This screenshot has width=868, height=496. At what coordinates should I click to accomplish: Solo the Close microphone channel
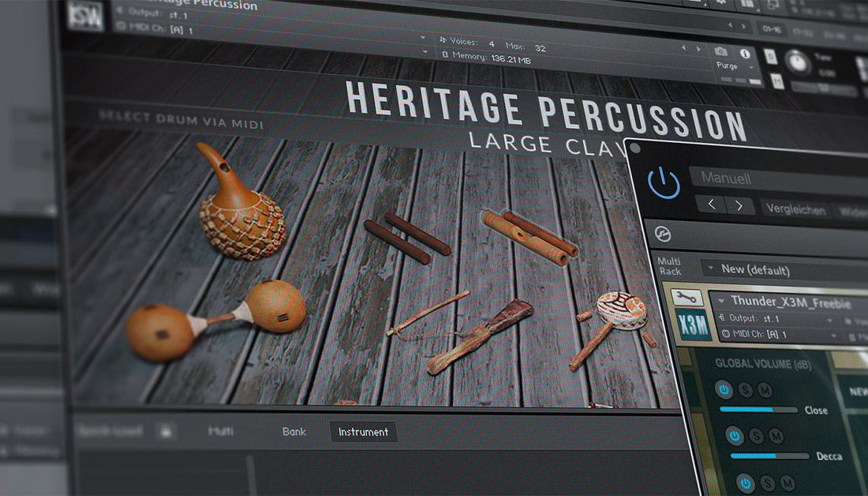click(x=745, y=390)
